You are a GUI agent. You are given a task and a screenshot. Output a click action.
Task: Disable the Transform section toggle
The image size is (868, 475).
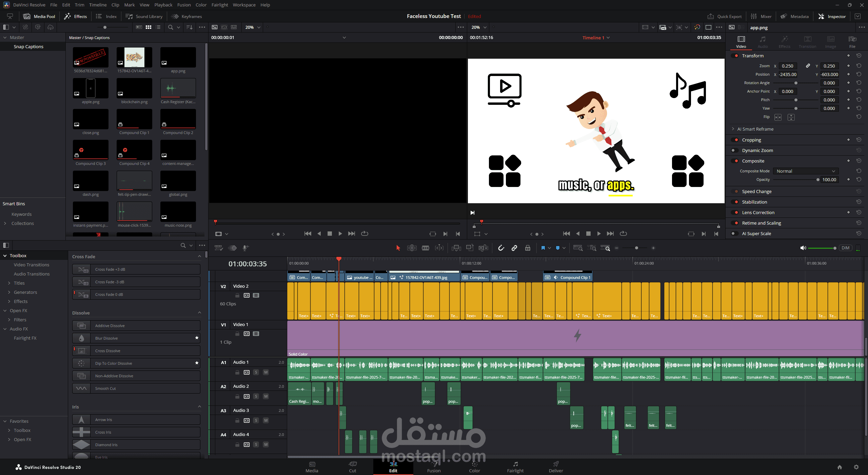coord(735,56)
